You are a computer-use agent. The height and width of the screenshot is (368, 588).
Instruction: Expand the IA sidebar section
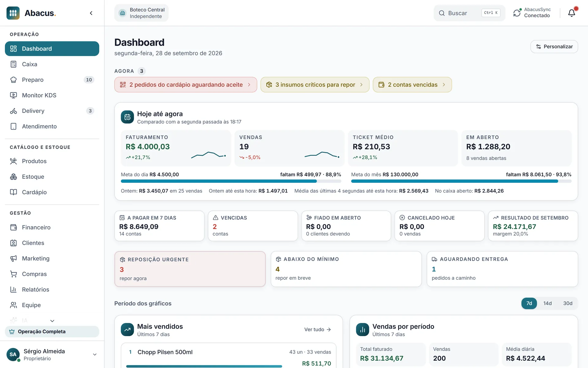[x=52, y=321]
